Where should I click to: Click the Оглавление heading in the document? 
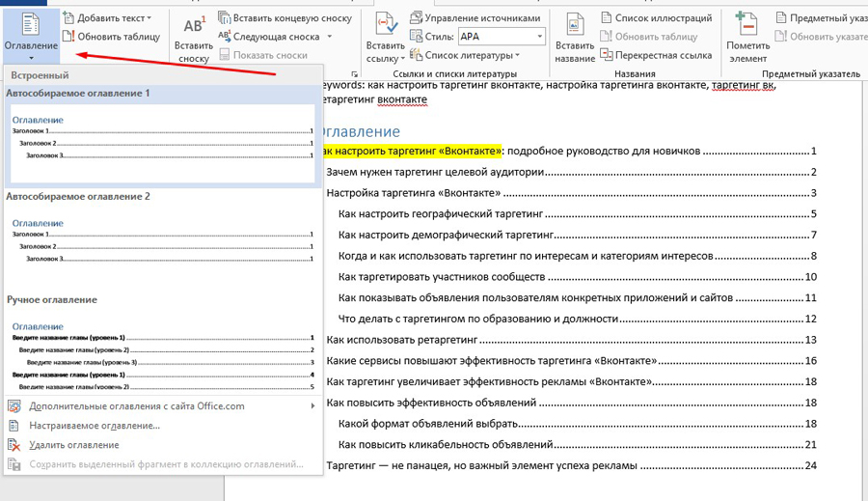pos(361,132)
